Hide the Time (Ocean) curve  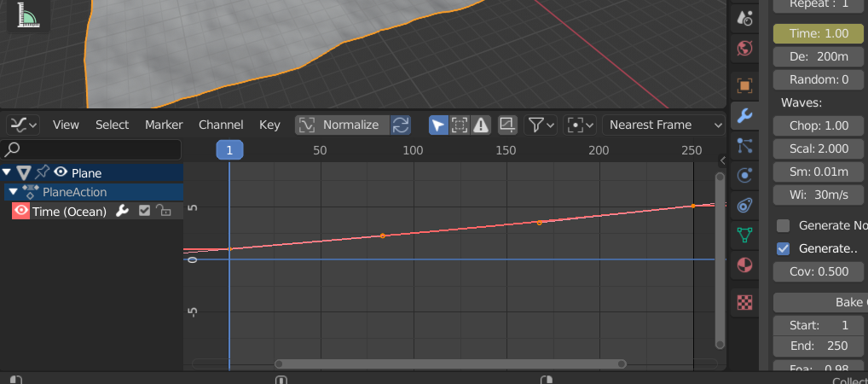[x=21, y=211]
